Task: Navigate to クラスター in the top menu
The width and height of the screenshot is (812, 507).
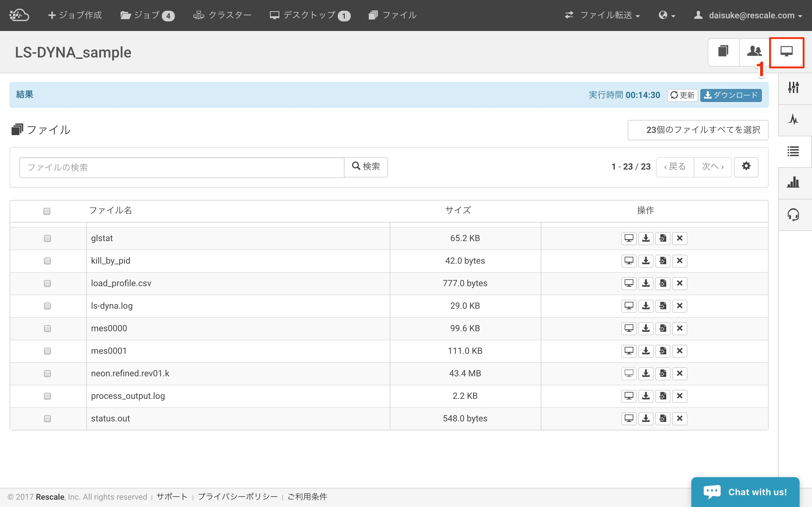Action: pos(223,15)
